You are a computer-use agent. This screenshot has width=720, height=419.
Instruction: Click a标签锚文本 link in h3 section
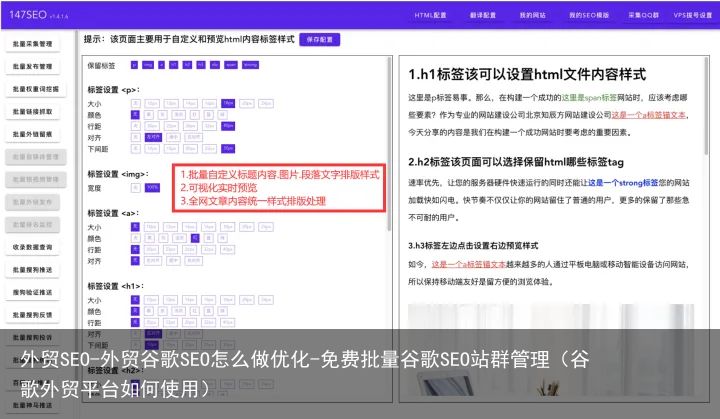469,265
